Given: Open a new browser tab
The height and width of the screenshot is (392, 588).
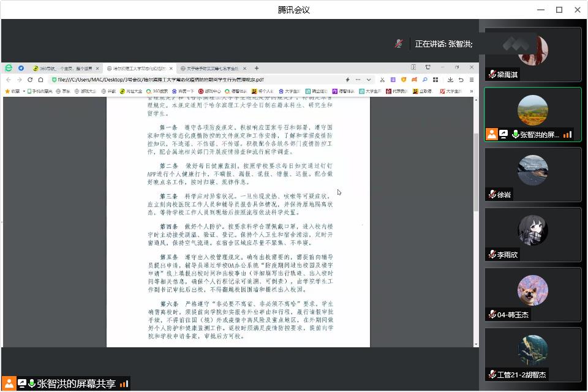Looking at the screenshot, I should click(x=257, y=68).
